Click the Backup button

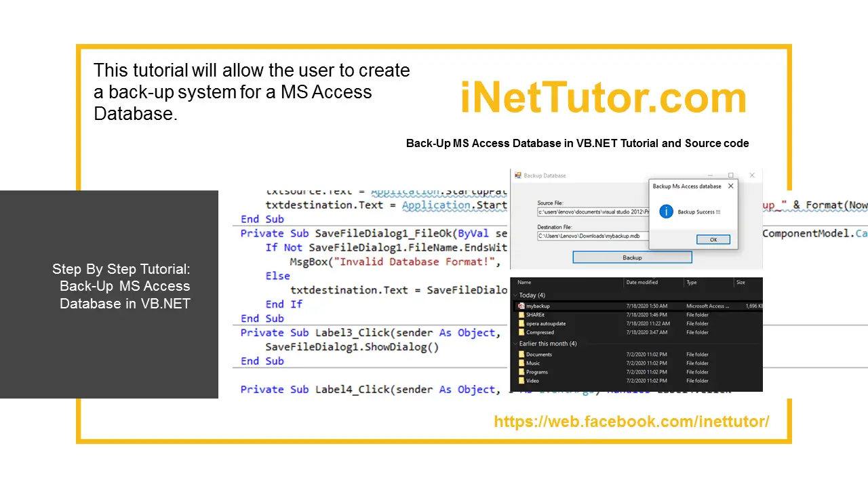pyautogui.click(x=632, y=258)
